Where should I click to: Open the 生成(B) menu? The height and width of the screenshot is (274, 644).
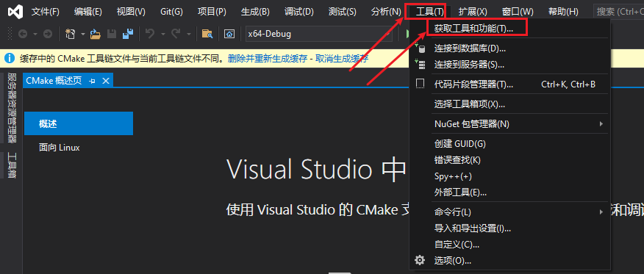(255, 12)
